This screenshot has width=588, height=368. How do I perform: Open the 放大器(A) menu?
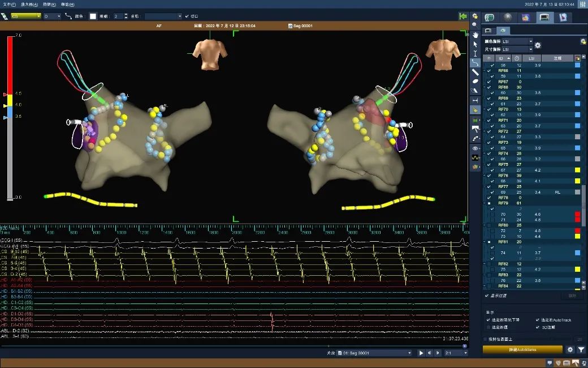pyautogui.click(x=29, y=5)
